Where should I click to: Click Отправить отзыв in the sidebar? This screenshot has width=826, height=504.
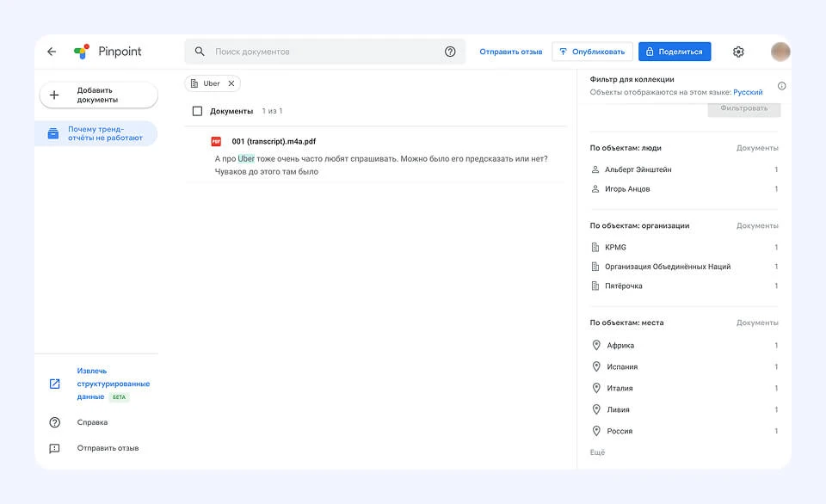[108, 448]
